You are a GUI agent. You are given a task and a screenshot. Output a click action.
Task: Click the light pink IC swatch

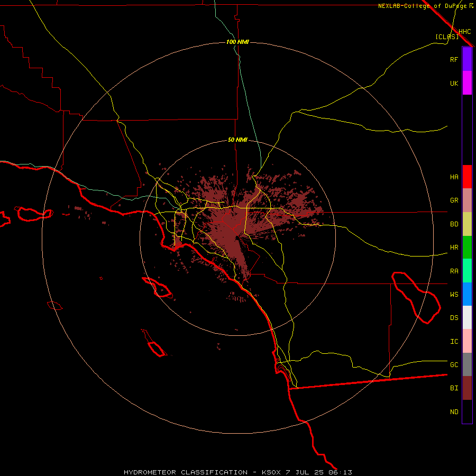point(467,341)
